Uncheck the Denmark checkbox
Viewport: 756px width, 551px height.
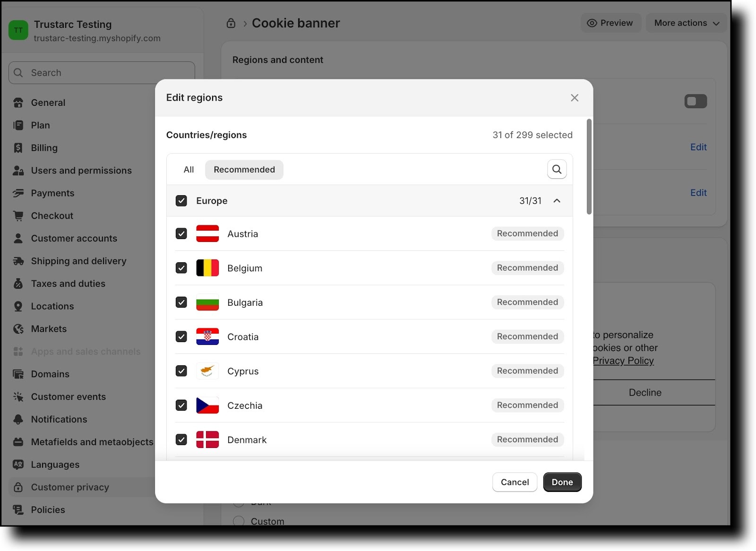click(x=181, y=439)
